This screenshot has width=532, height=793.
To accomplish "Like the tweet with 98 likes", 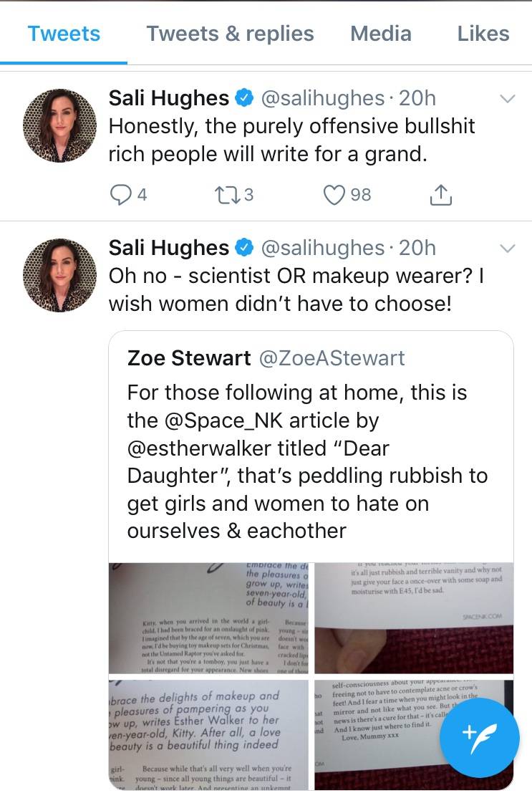I will (334, 195).
